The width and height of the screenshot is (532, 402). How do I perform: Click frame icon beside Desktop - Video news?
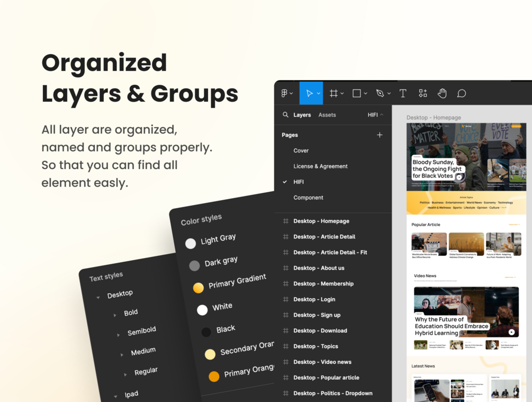point(286,362)
